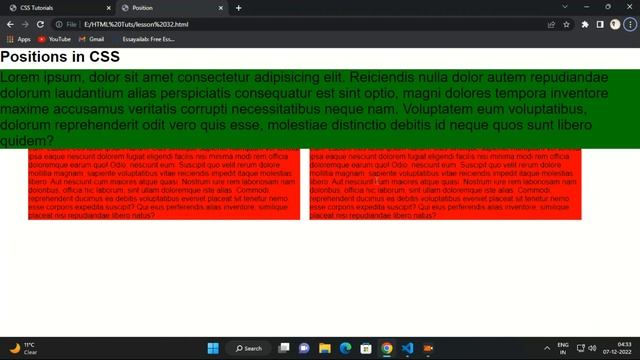Open File Explorer from taskbar
Screen dimensions: 640x360
pyautogui.click(x=325, y=348)
